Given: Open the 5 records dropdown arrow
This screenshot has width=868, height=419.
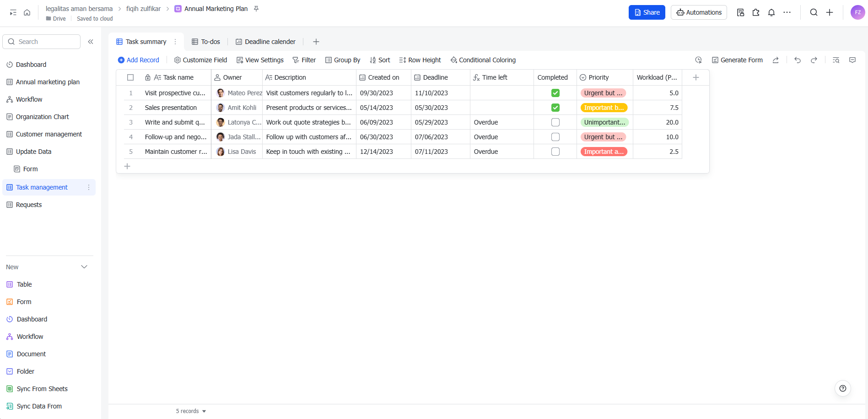Looking at the screenshot, I should 204,411.
